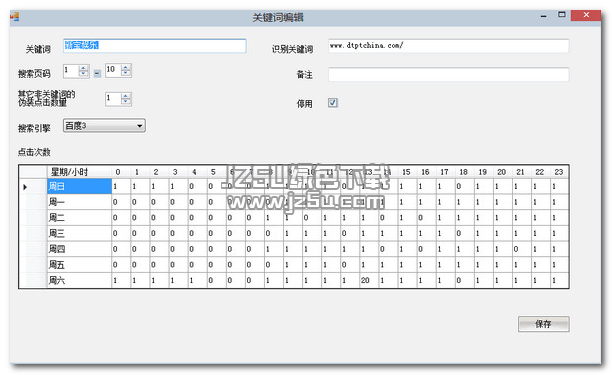Viewport: 612px width, 375px height.
Task: Click the 周二 hour 16 cell showing 0
Action: tap(427, 218)
